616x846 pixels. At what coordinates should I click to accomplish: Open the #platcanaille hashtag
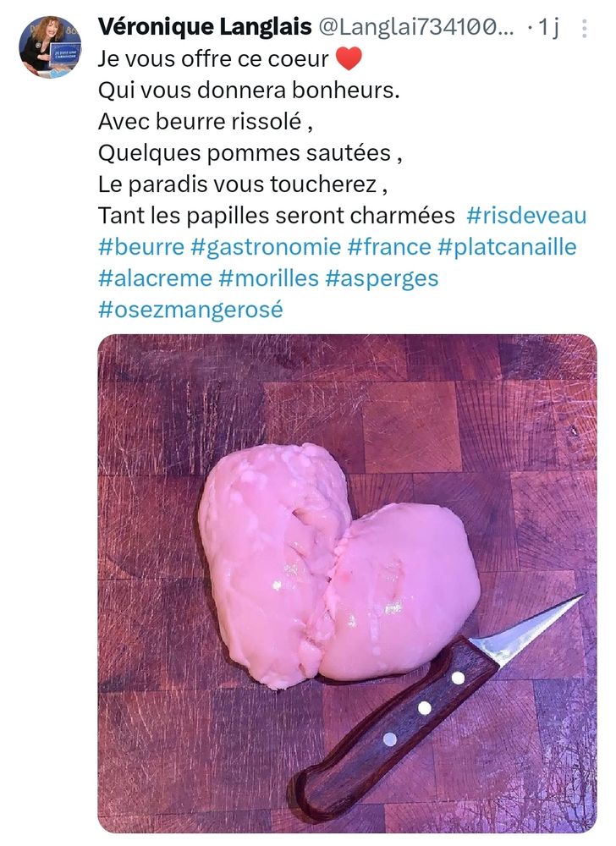507,247
